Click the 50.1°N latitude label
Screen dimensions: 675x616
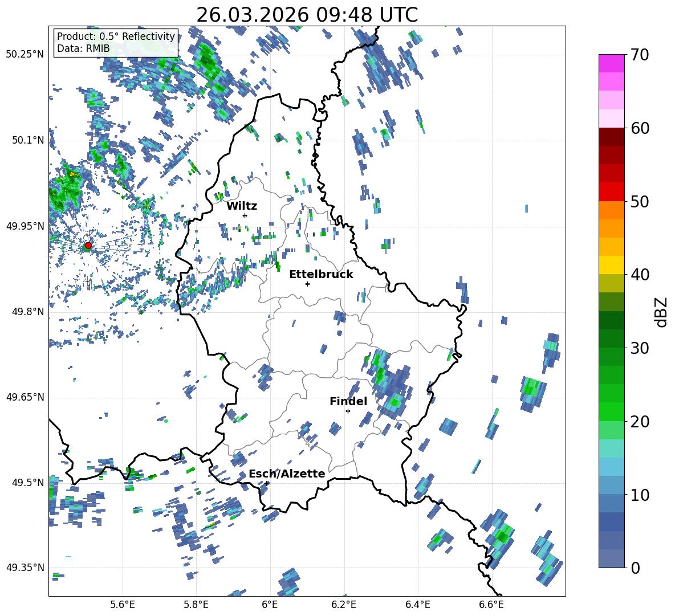point(27,140)
